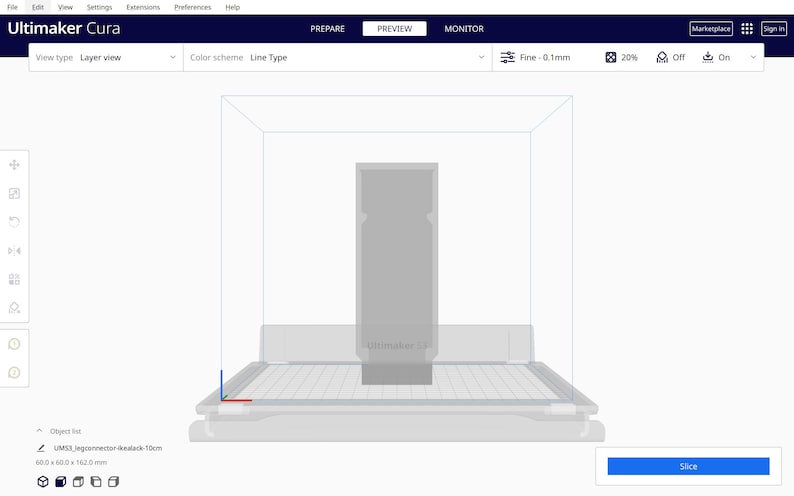The width and height of the screenshot is (794, 496).
Task: Switch to left side view cube
Action: (x=96, y=481)
